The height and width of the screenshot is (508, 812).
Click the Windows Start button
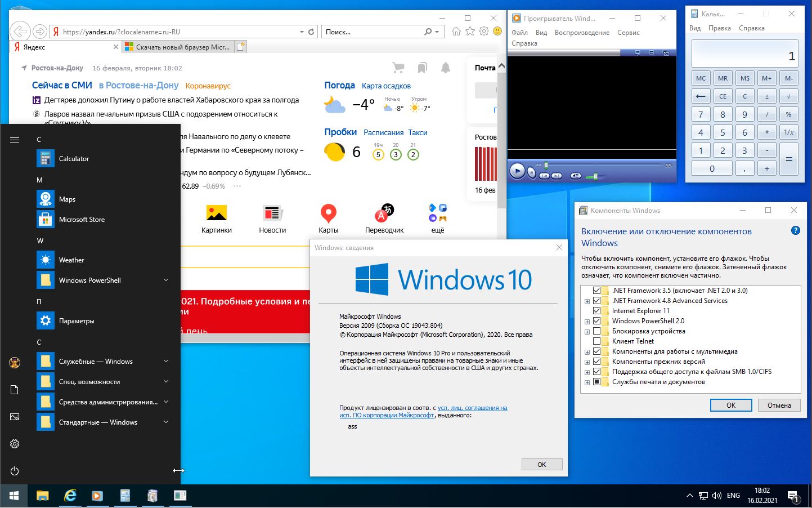[14, 496]
